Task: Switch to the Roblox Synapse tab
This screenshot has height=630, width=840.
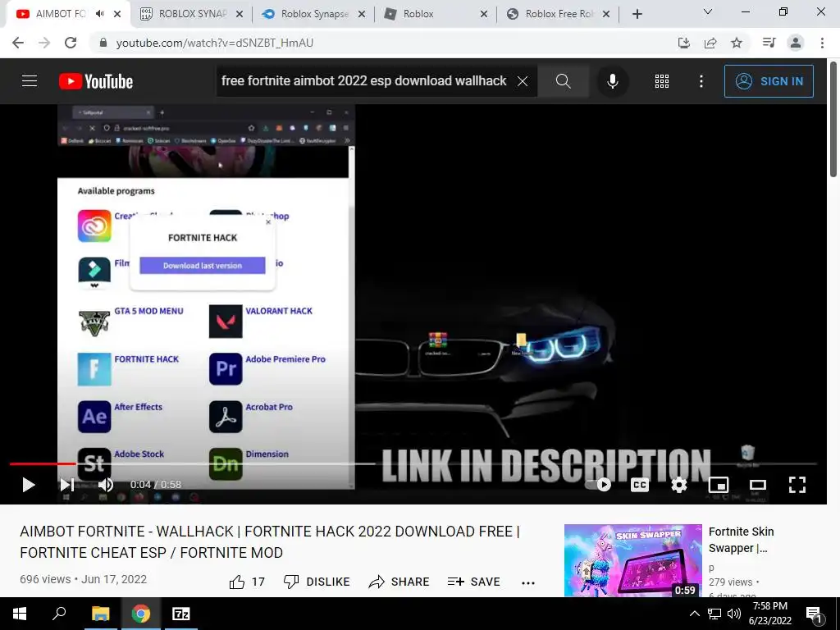Action: pos(314,14)
